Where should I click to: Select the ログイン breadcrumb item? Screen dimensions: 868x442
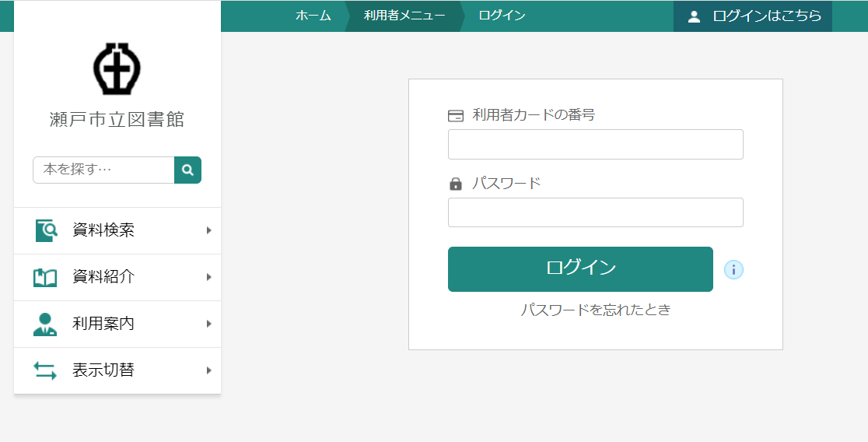502,16
